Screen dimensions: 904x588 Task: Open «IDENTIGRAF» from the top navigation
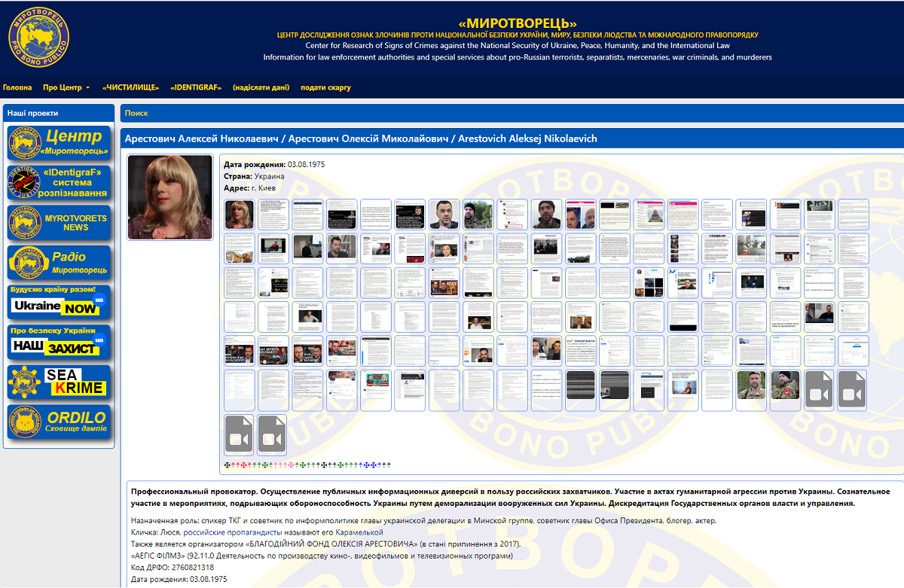click(196, 87)
